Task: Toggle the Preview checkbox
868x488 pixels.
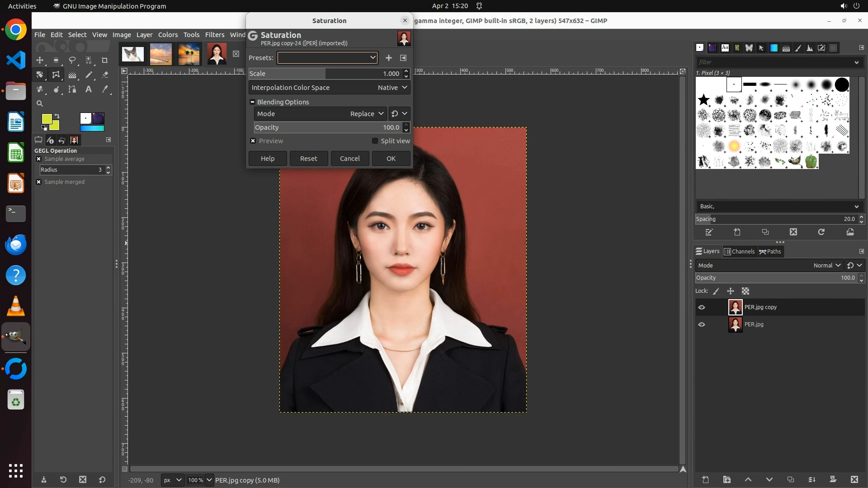Action: pyautogui.click(x=253, y=141)
